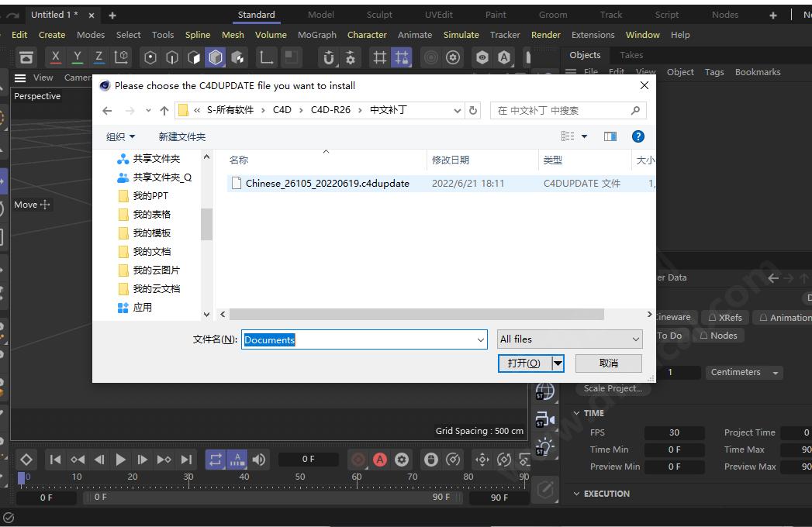Image resolution: width=812 pixels, height=527 pixels.
Task: Click the horizontal scrollbar in file list
Action: pos(416,314)
